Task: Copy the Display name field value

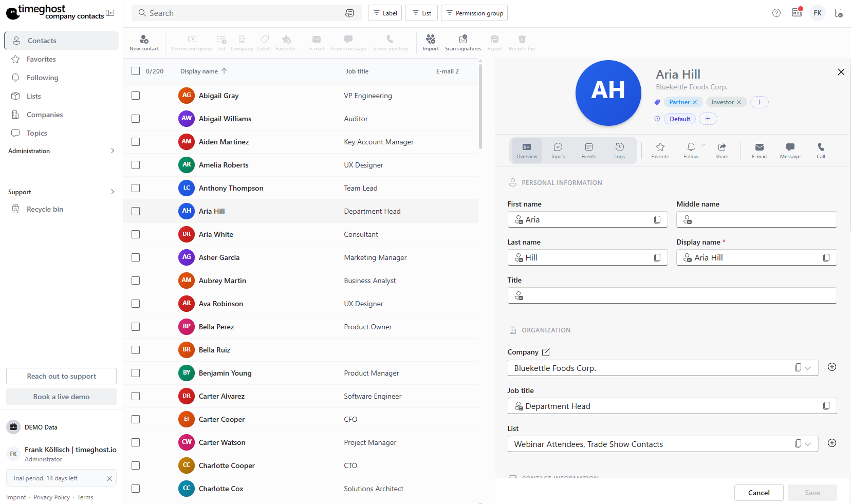Action: click(x=826, y=258)
